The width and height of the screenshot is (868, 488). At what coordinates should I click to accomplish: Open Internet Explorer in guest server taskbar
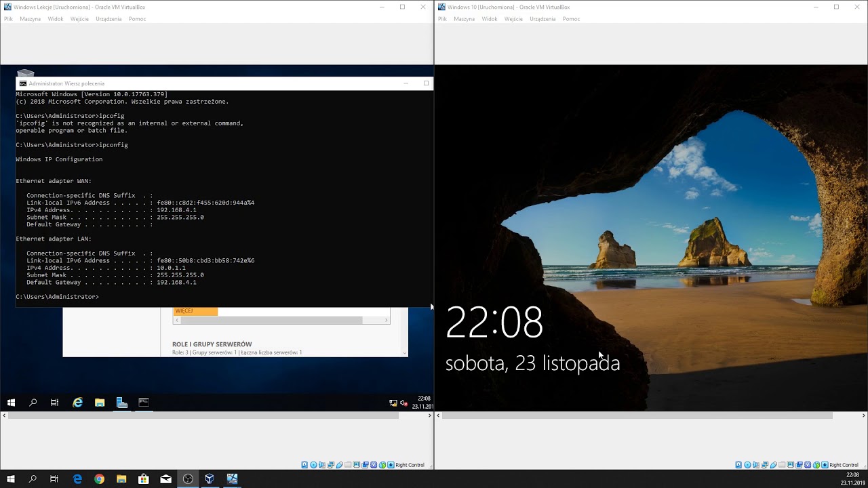(x=78, y=403)
